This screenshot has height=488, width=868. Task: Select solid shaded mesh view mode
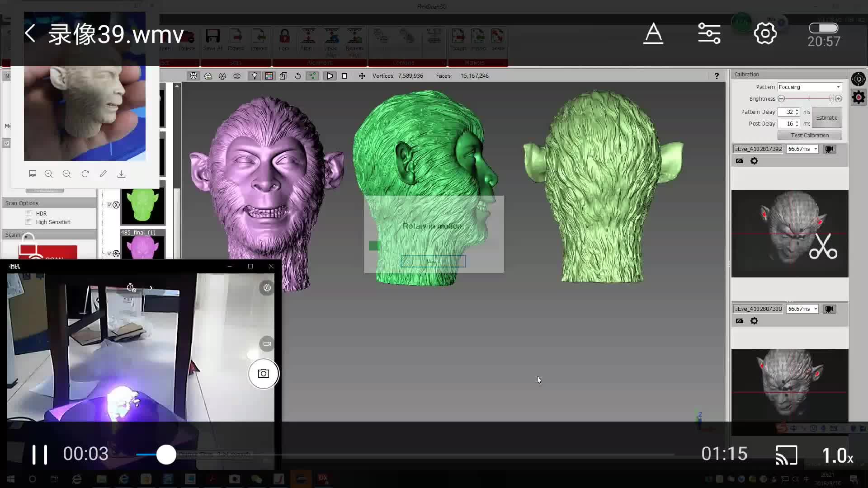(193, 76)
